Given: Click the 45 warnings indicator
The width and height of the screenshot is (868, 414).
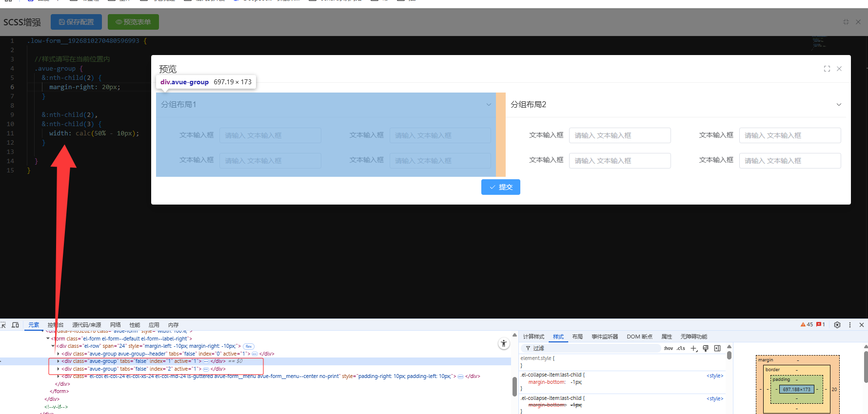Looking at the screenshot, I should 807,324.
